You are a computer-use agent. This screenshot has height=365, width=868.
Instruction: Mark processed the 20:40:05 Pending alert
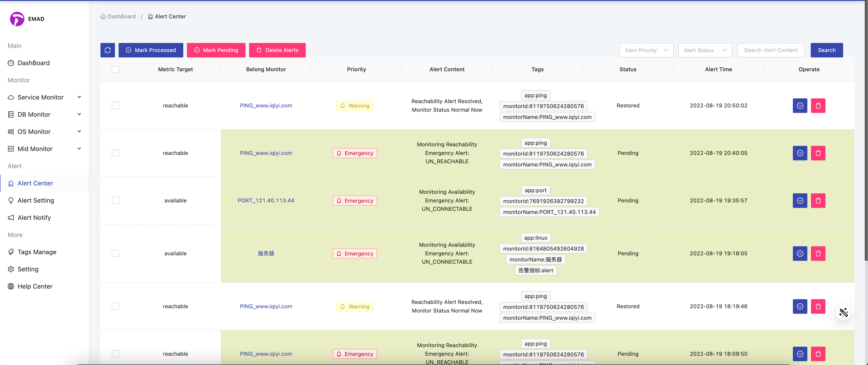[800, 153]
